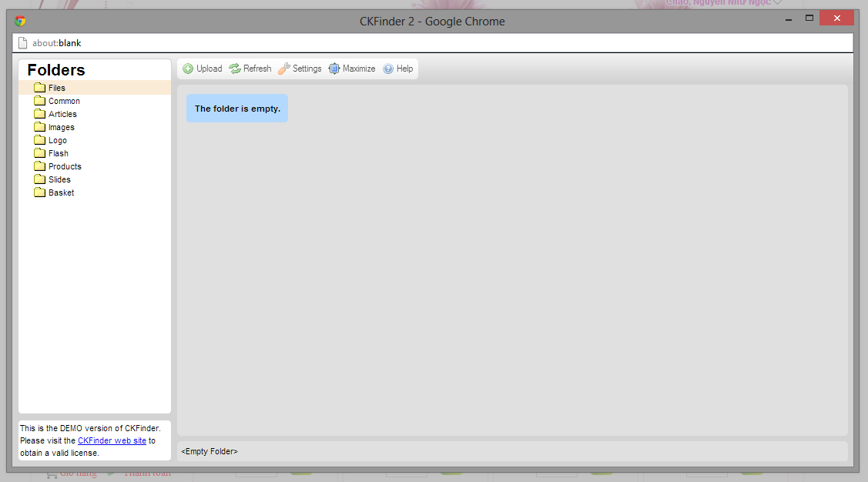This screenshot has width=868, height=482.
Task: Click the Slides folder icon
Action: tap(39, 179)
